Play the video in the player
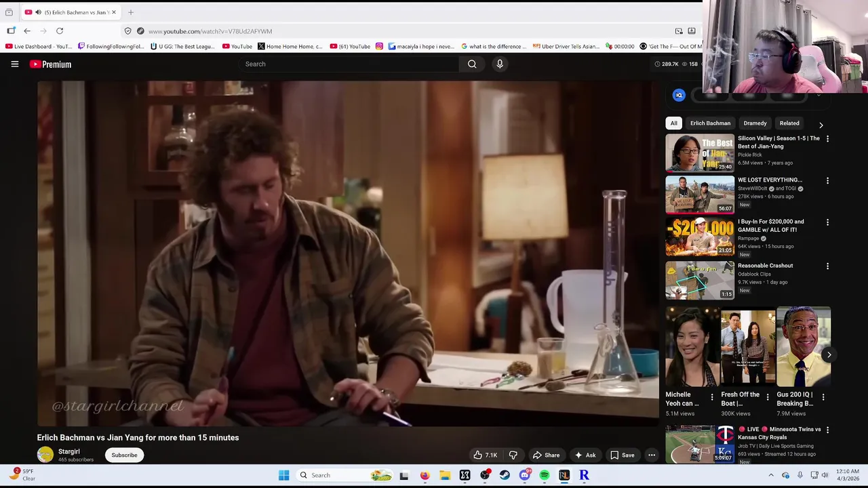The width and height of the screenshot is (868, 488). pos(348,253)
